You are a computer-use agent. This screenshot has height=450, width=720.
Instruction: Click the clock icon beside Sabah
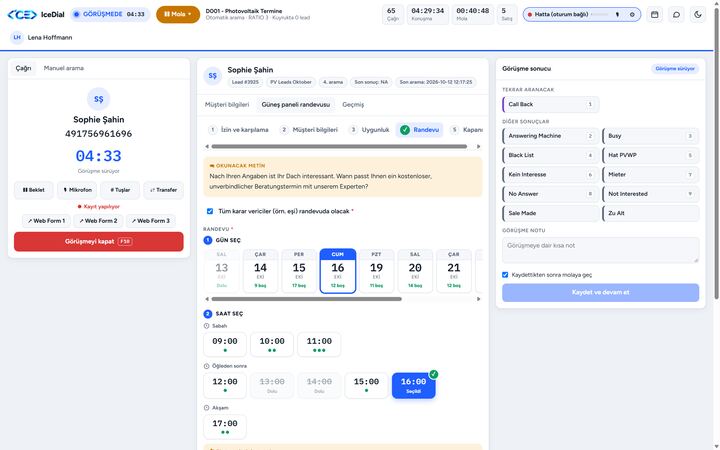click(206, 326)
